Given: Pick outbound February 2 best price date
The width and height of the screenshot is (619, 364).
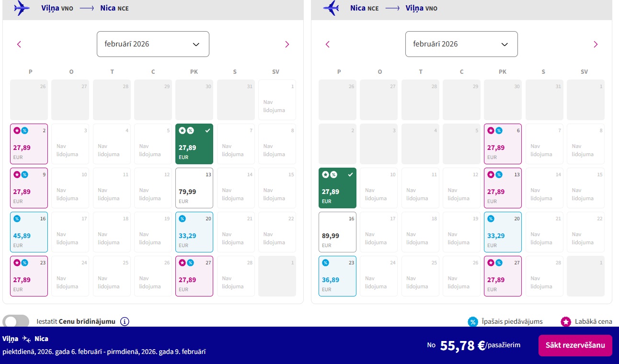Looking at the screenshot, I should (29, 144).
